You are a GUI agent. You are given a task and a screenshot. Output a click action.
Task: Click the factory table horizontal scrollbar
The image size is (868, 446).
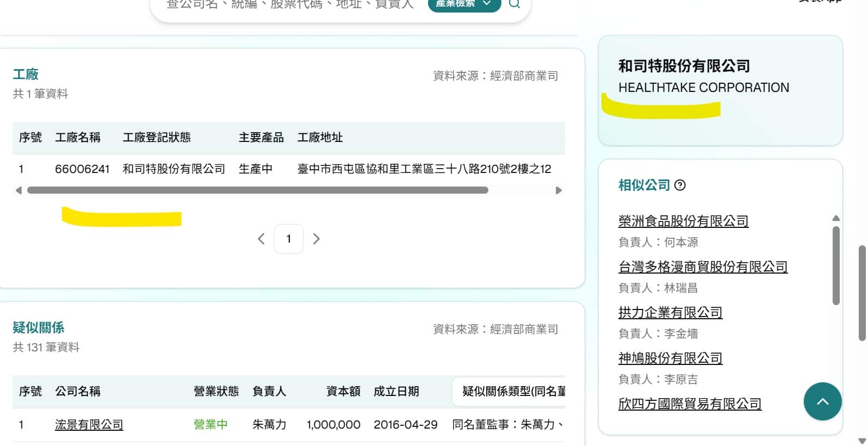tap(257, 190)
